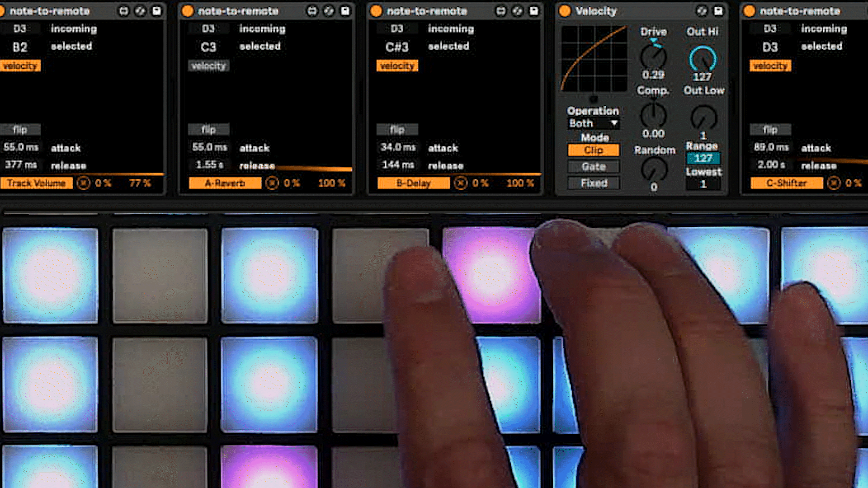Screen dimensions: 868x488
Task: Click the unmap icon next to A-Reverb
Action: coord(272,183)
